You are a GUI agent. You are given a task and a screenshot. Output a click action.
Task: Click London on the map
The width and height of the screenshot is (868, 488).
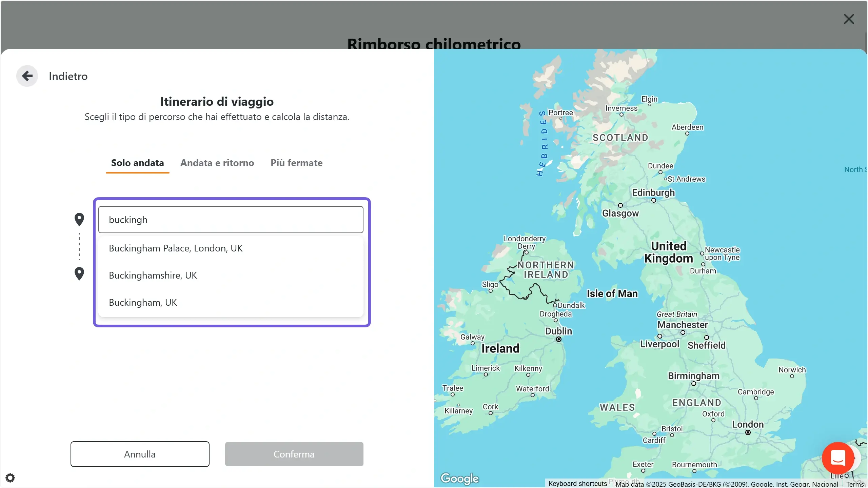[x=748, y=424]
